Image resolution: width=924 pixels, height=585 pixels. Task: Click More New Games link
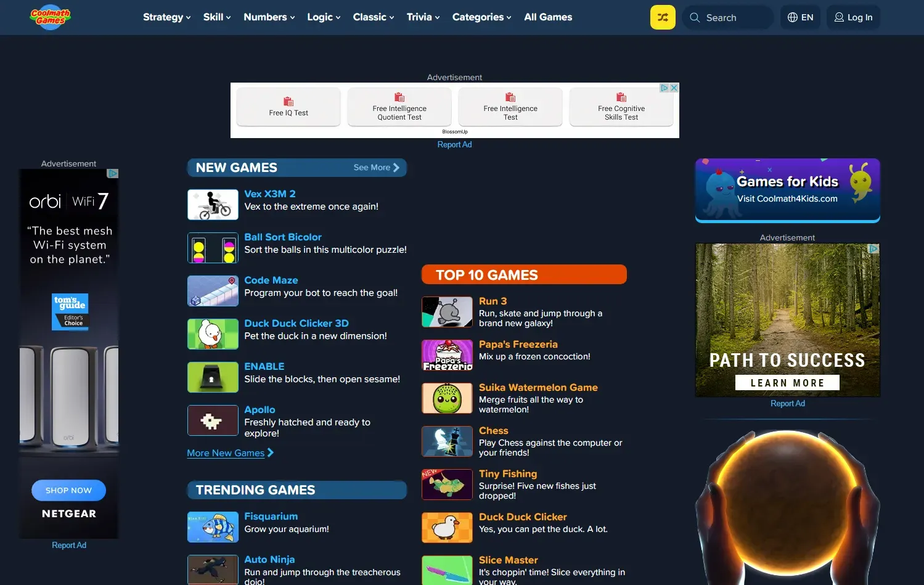(x=231, y=453)
